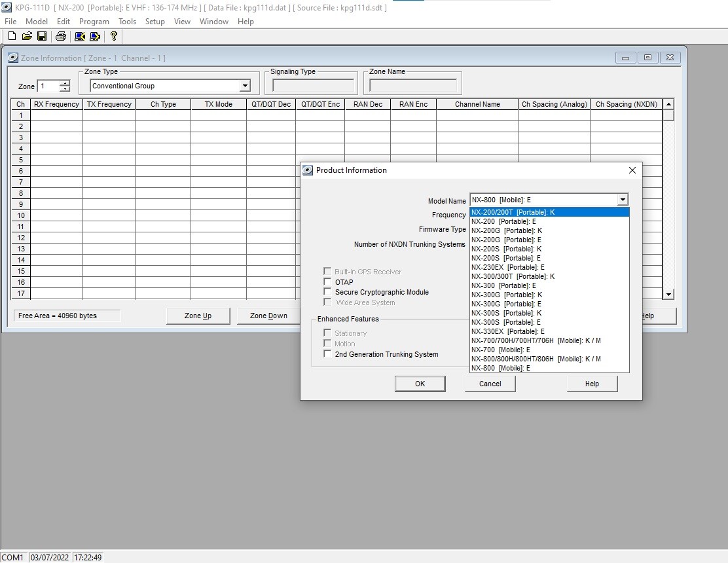Open a data file via folder icon
The height and width of the screenshot is (563, 728).
27,37
